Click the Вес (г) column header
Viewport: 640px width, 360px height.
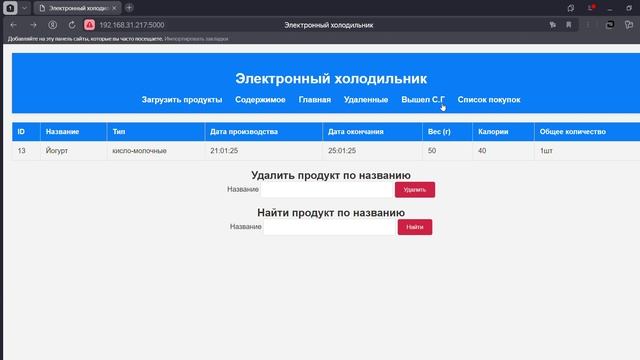coord(447,132)
